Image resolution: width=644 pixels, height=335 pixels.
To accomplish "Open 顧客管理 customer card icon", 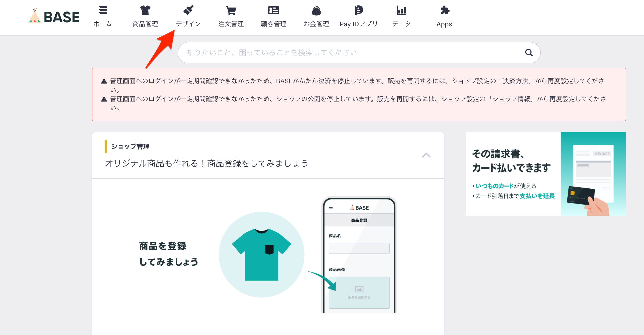I will click(273, 10).
